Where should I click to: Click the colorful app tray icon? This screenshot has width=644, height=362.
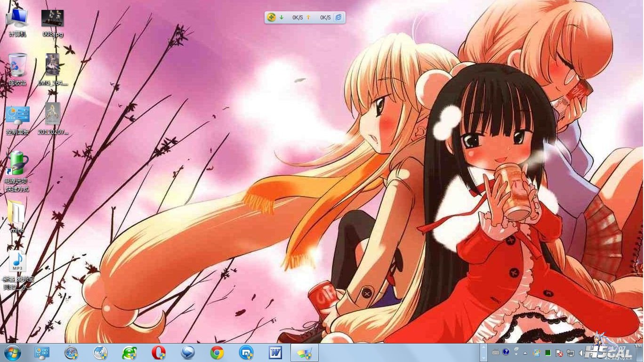point(537,353)
